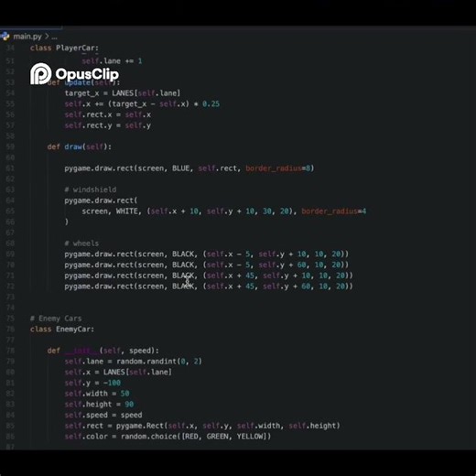Click the word YELLOW on line 86
The height and width of the screenshot is (476, 476).
[x=250, y=437]
